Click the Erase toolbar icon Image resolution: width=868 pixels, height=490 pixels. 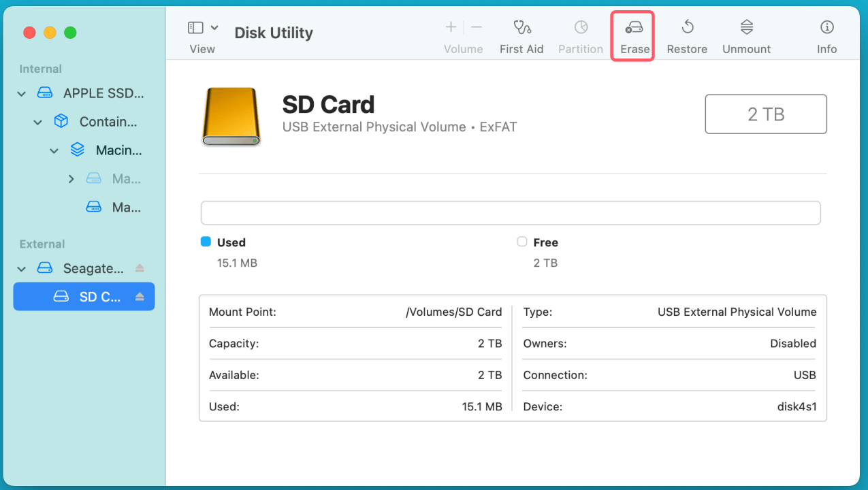click(x=633, y=34)
